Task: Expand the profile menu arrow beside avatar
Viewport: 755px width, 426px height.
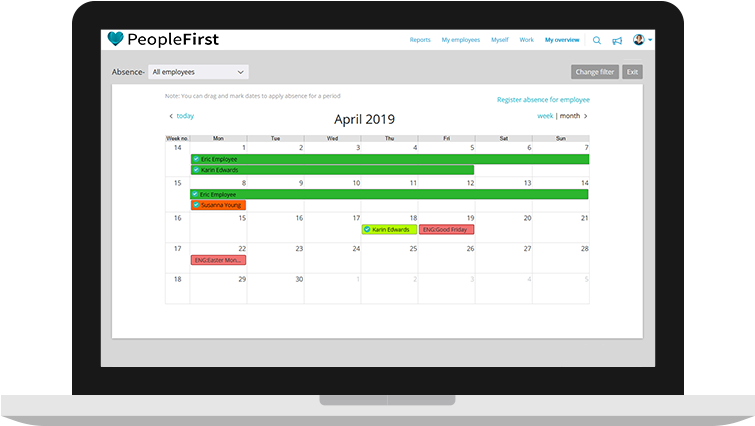Action: click(x=651, y=41)
